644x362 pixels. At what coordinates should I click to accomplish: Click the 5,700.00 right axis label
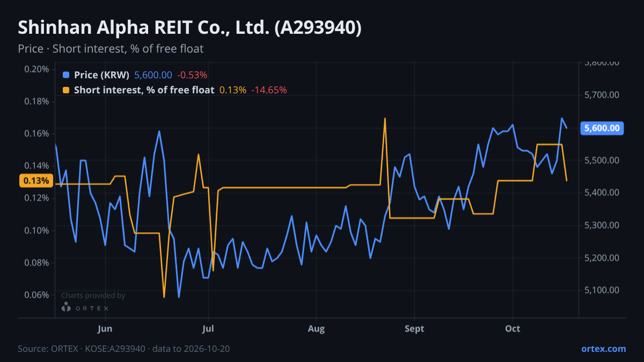602,95
